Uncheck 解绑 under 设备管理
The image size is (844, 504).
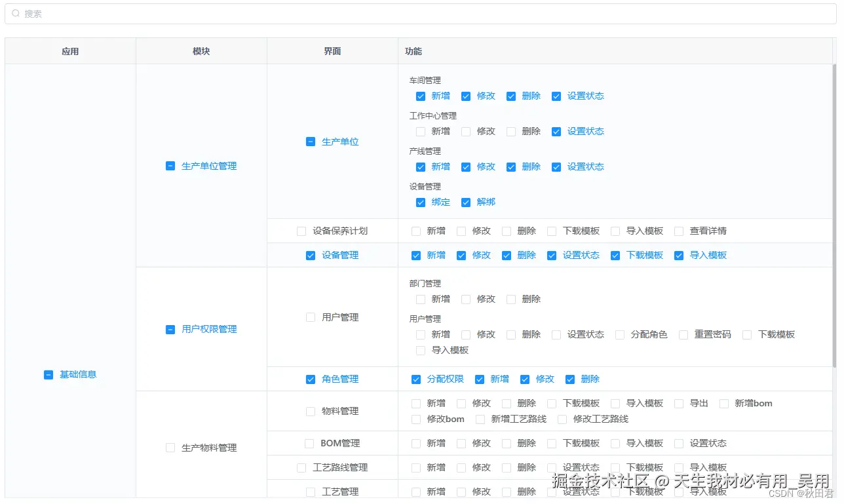[465, 202]
